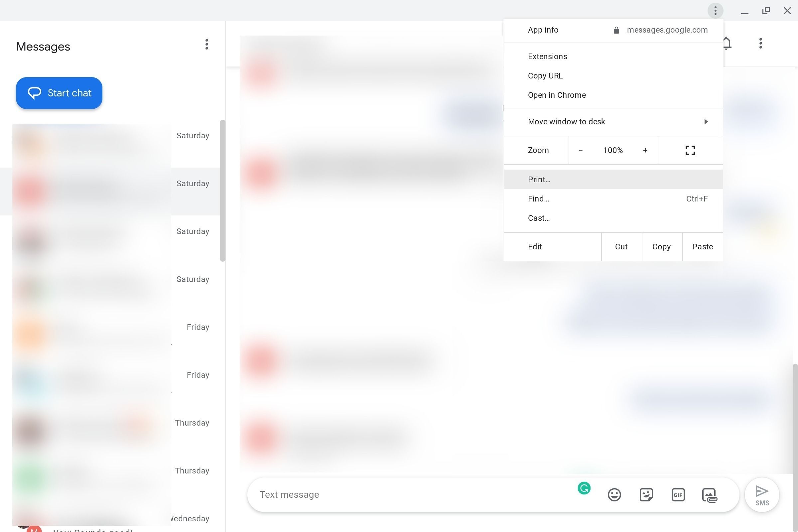Open Messages sidebar three-dot menu
The height and width of the screenshot is (532, 798).
(x=206, y=44)
